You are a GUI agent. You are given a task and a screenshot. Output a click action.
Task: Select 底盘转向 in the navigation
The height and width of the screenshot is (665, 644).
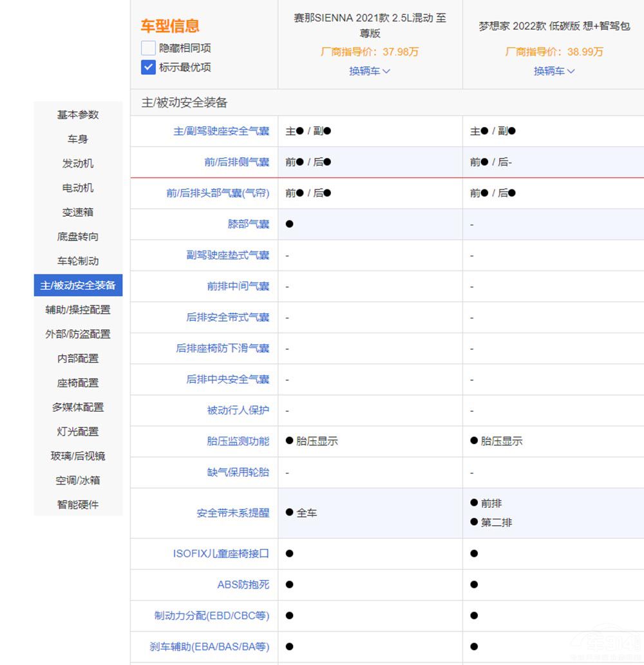[x=77, y=236]
